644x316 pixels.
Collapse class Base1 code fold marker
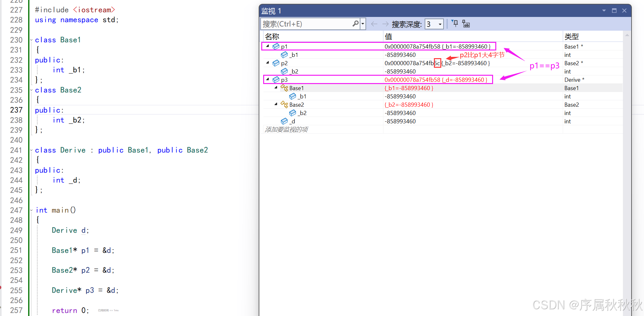(31, 40)
